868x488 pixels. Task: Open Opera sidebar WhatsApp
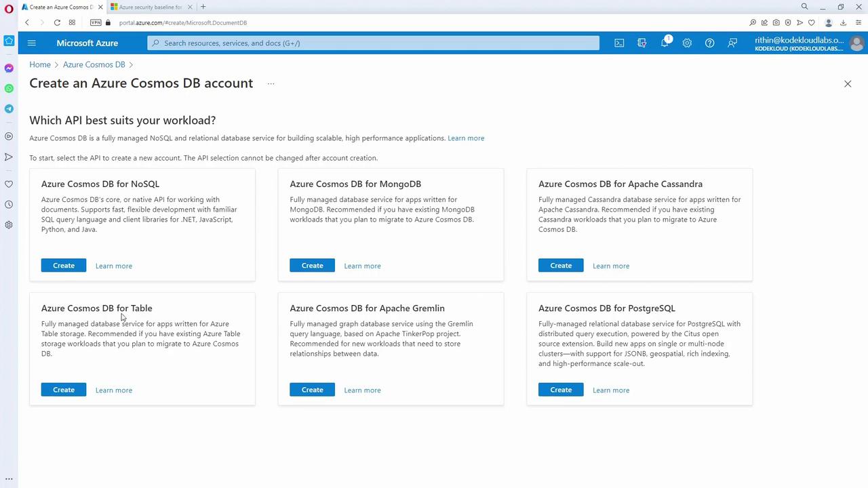(x=9, y=89)
